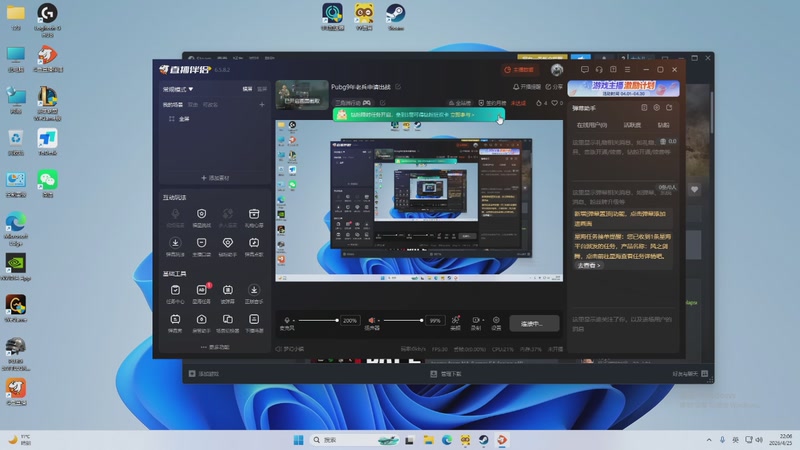The image size is (800, 450).
Task: Toggle the IME language indicator in tray
Action: 735,440
